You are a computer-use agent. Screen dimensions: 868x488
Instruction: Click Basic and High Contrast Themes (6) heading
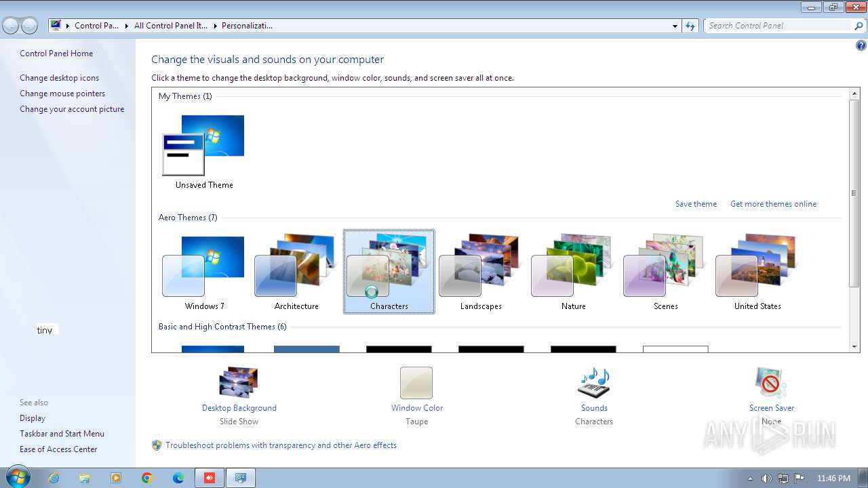click(222, 327)
